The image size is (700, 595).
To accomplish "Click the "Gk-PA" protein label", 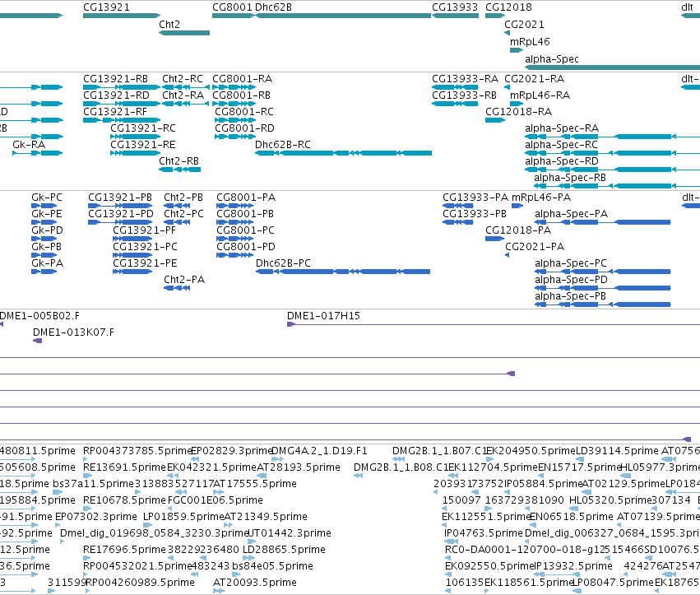I will click(x=48, y=263).
